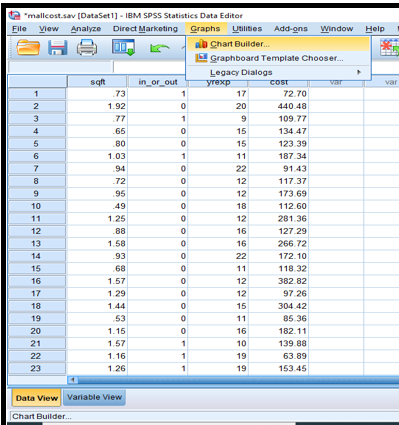Choose Chart Builder... from the Graphs menu
The width and height of the screenshot is (399, 425).
(278, 44)
